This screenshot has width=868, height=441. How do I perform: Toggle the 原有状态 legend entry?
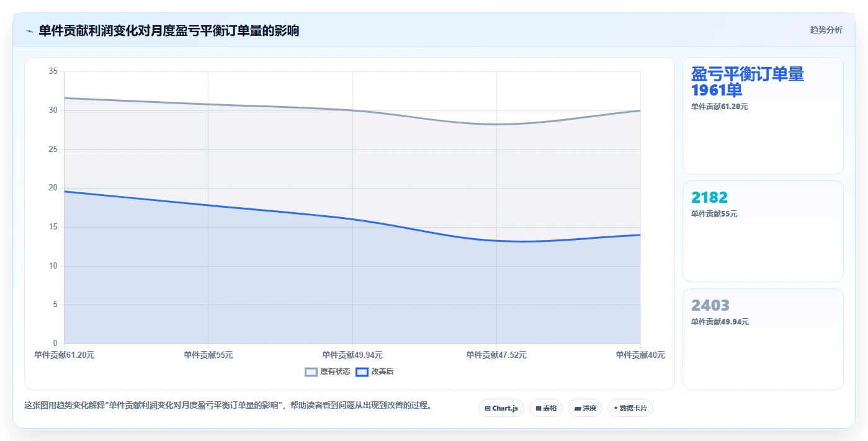(x=328, y=372)
